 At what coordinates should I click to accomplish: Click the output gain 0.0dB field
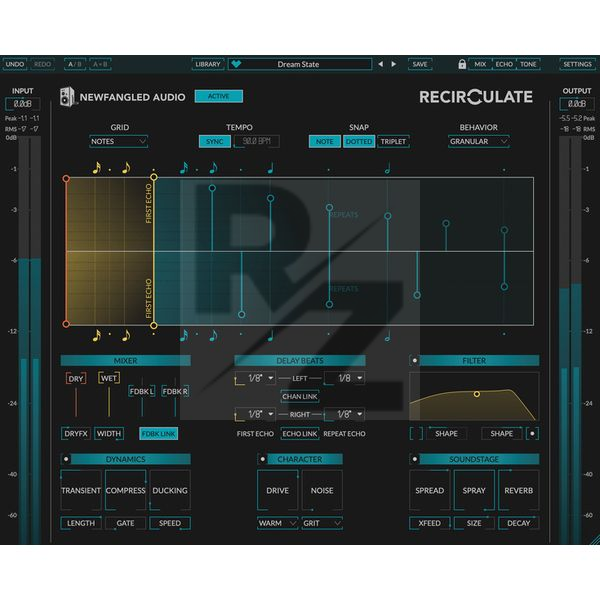(x=577, y=104)
